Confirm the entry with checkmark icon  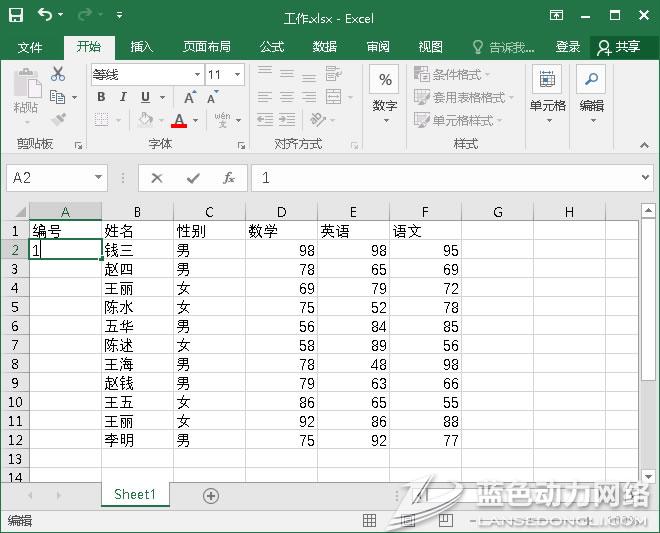click(x=193, y=178)
